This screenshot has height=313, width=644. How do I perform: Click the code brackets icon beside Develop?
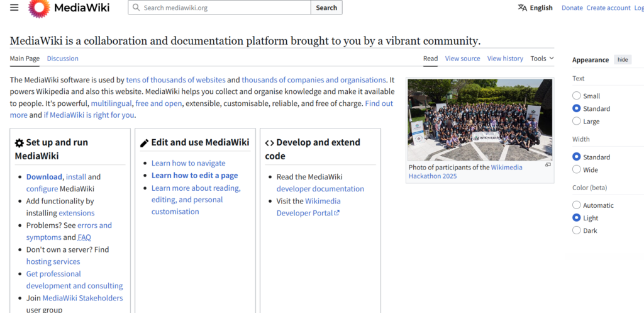[x=269, y=143]
